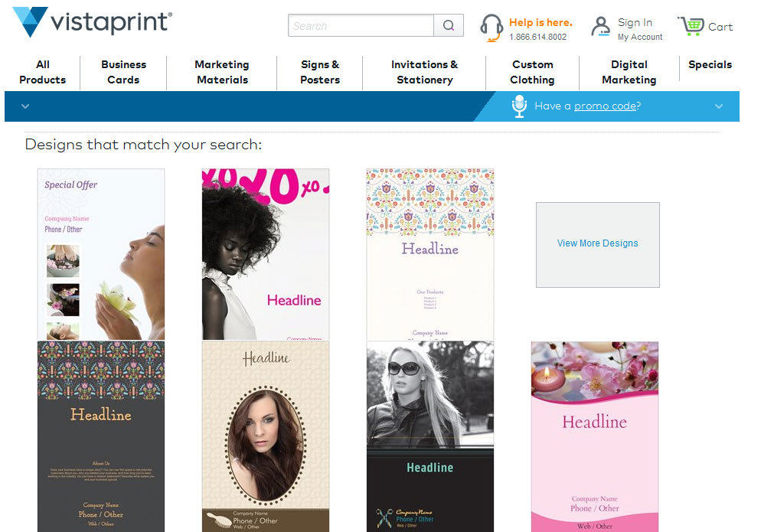761x532 pixels.
Task: Click the Sign In person icon
Action: click(x=600, y=26)
